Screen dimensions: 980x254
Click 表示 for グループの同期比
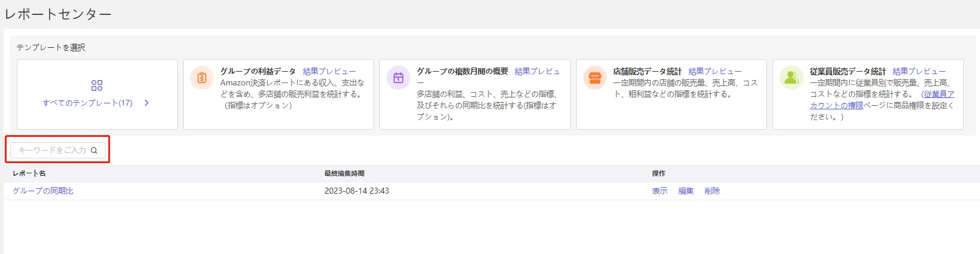660,191
